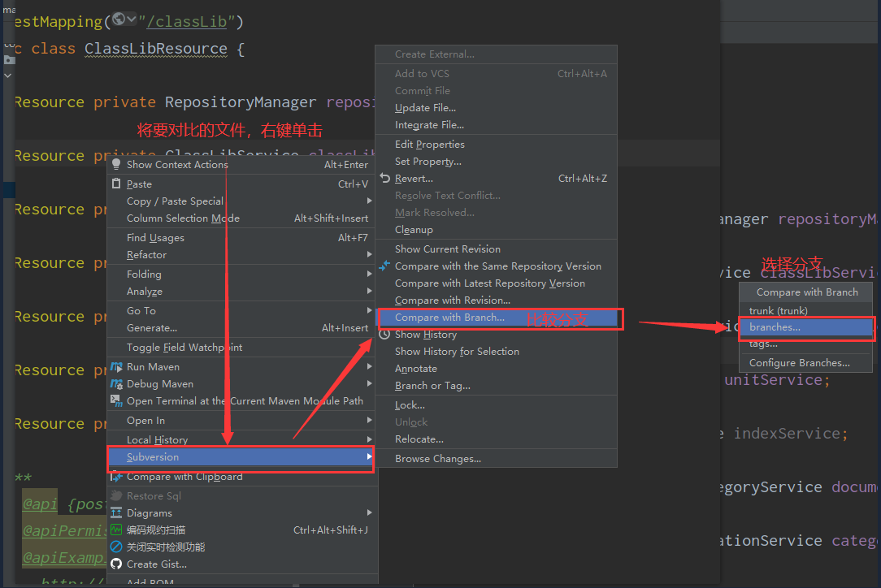
Task: Click the clipboard icon next to Paste
Action: [116, 184]
